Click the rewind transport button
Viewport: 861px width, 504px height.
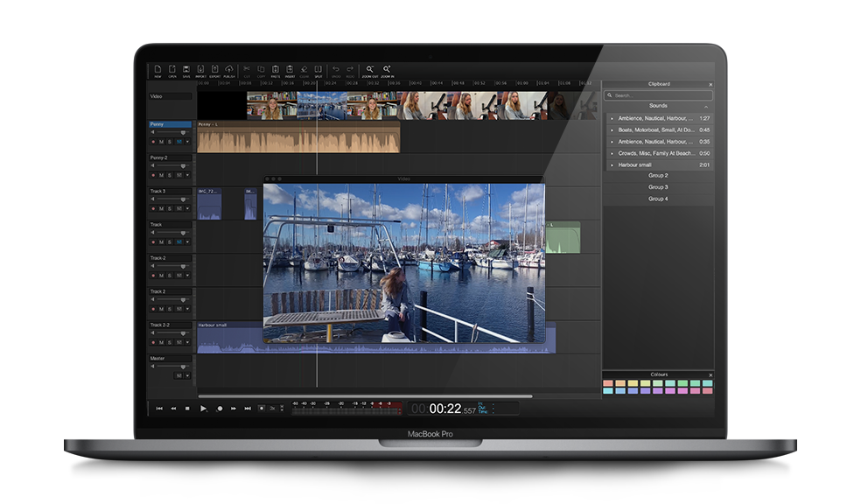coord(173,409)
